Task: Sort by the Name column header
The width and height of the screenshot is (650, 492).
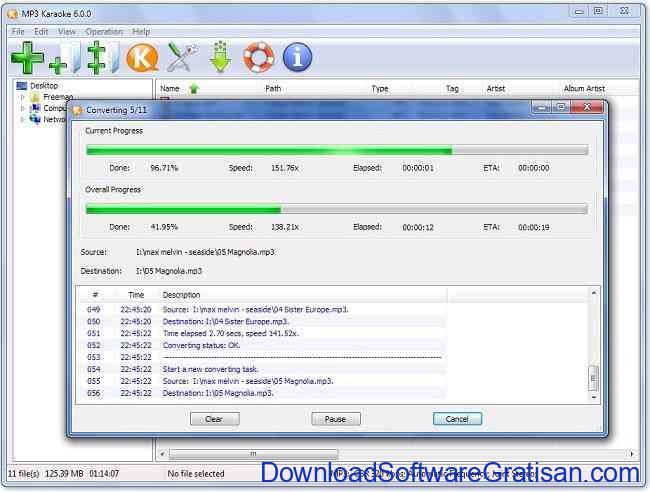Action: [170, 88]
